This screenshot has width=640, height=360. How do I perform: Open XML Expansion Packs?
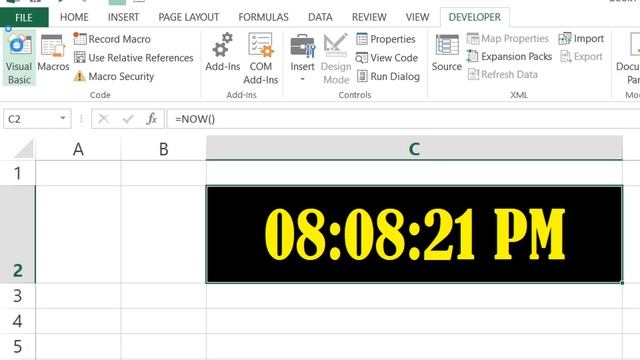pos(509,56)
